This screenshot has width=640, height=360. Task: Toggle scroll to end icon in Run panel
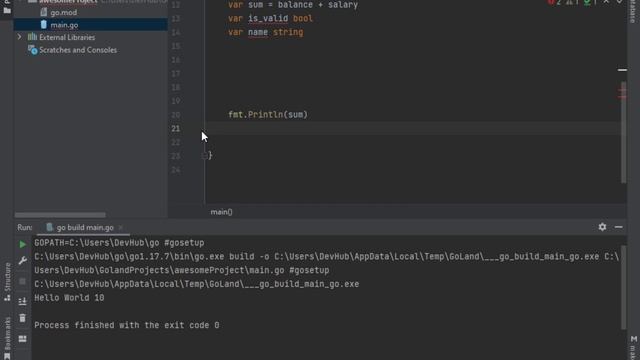[x=22, y=301]
